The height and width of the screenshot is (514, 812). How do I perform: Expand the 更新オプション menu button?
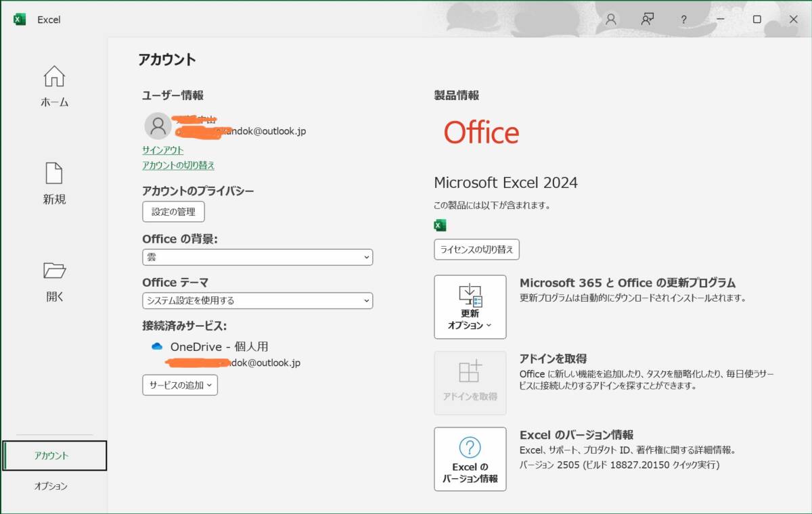point(470,307)
